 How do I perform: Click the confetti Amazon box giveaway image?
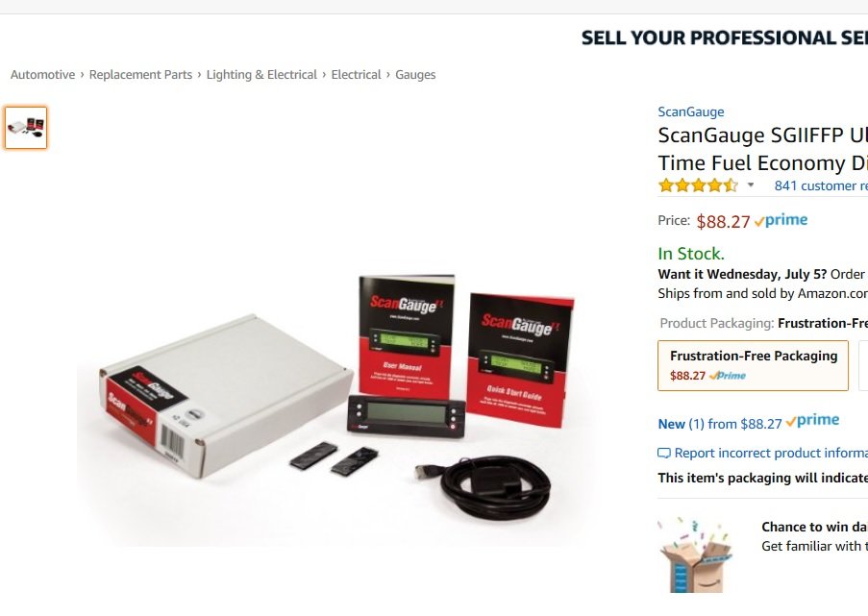click(x=695, y=555)
